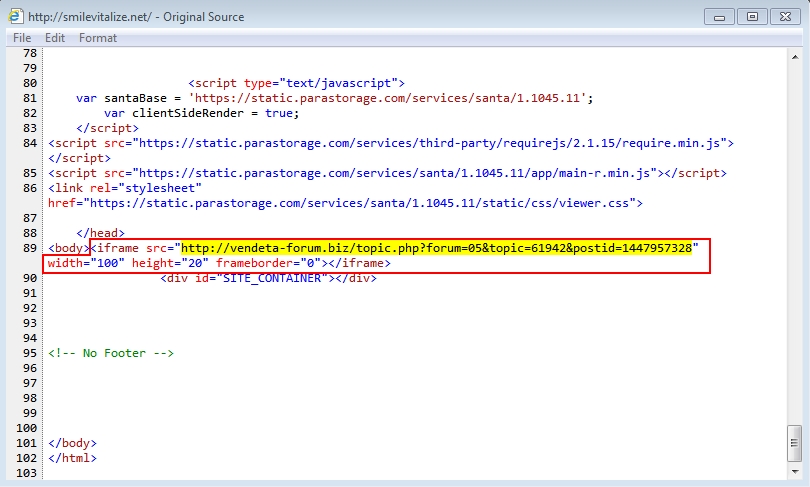Click the opening body tag on line 89

coord(69,248)
